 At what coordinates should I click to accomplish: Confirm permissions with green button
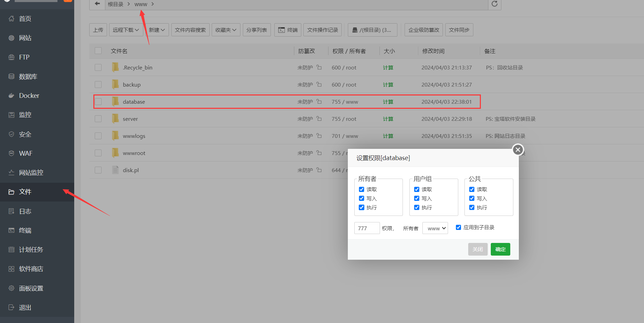[500, 249]
